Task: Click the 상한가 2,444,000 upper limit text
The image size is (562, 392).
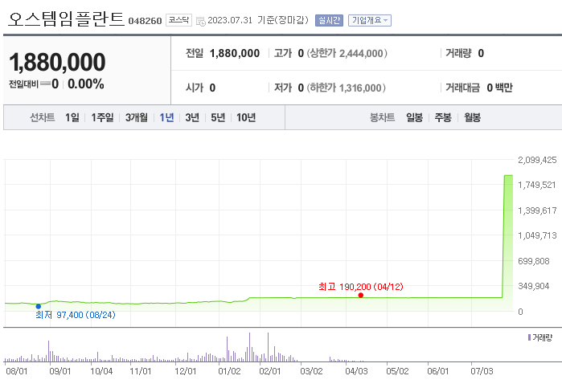Action: click(347, 53)
